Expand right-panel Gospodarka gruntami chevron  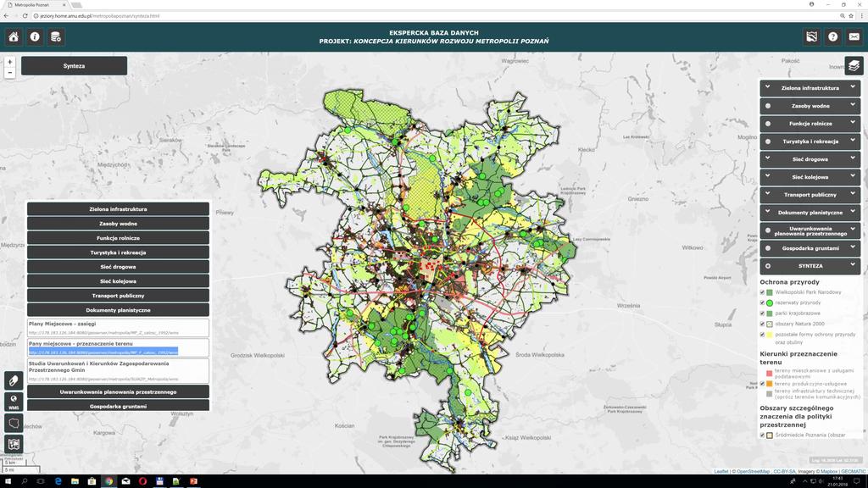point(853,247)
